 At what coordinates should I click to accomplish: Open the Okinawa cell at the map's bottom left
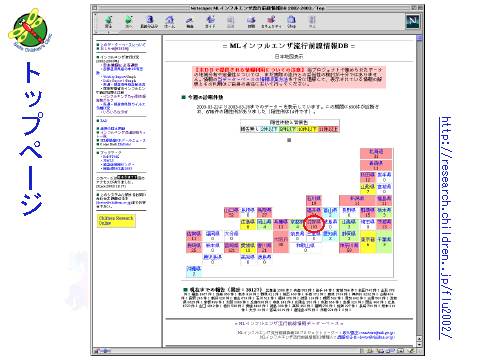coord(194,271)
